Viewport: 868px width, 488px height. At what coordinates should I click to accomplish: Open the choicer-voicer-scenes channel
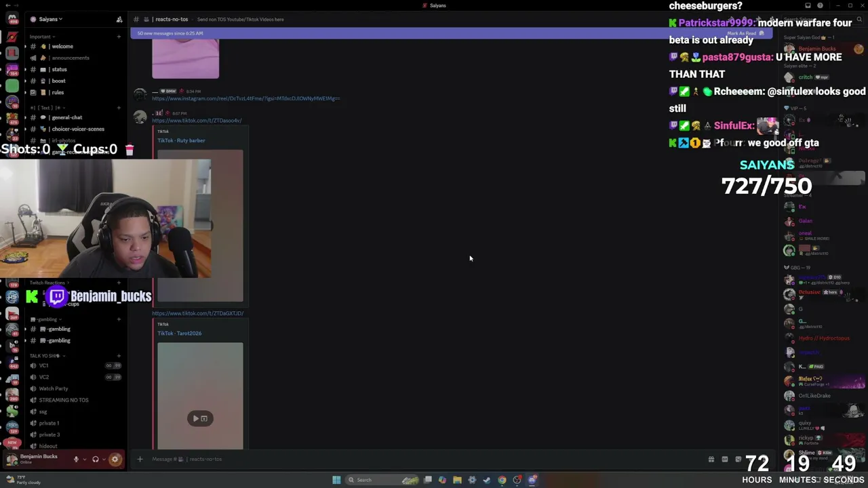point(75,129)
